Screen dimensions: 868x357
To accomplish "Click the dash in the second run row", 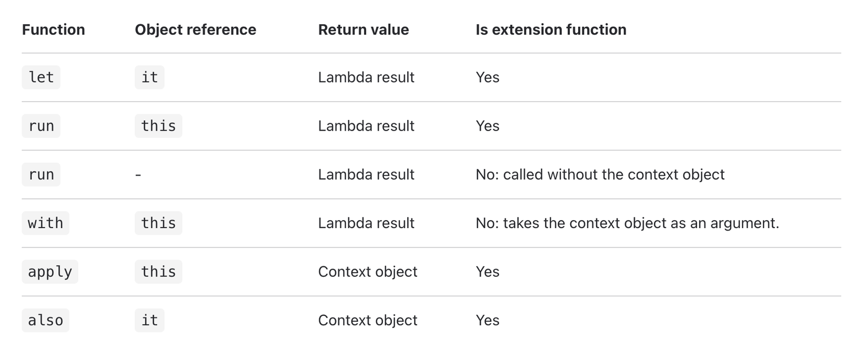I will click(x=138, y=175).
